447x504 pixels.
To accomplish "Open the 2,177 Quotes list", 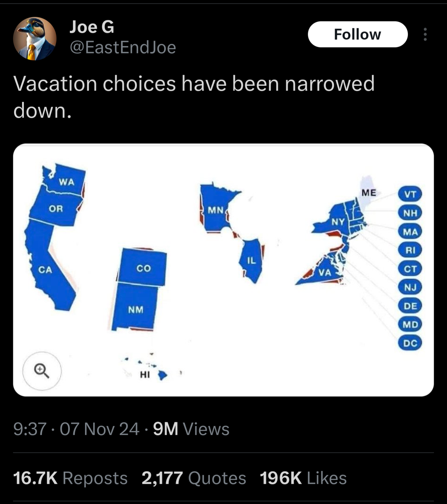I will point(194,478).
